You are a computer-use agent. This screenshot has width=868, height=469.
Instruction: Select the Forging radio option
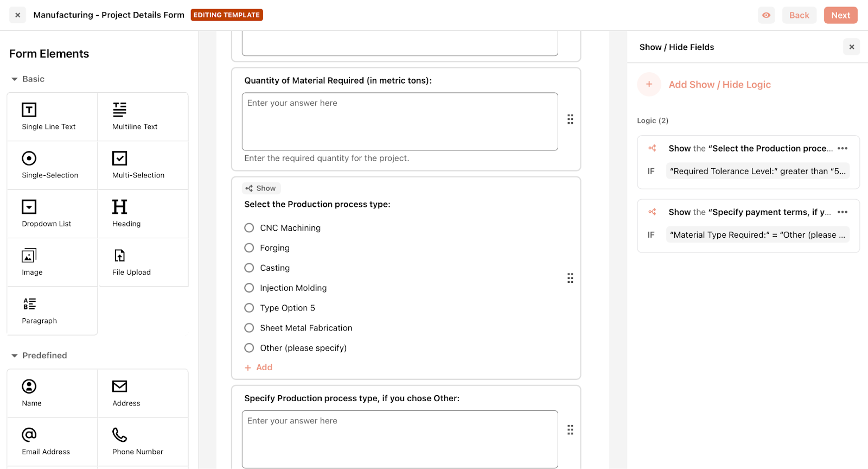click(x=249, y=248)
